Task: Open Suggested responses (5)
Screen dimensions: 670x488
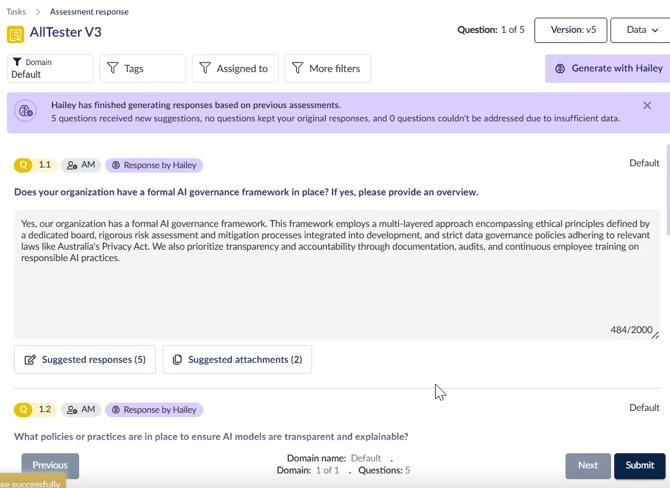Action: pos(85,360)
